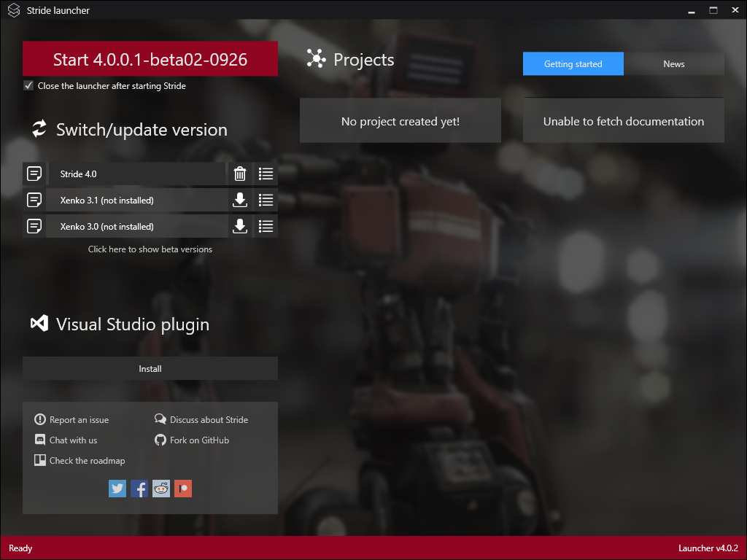The width and height of the screenshot is (747, 560).
Task: Open release notes for Xenko 3.0
Action: (34, 226)
